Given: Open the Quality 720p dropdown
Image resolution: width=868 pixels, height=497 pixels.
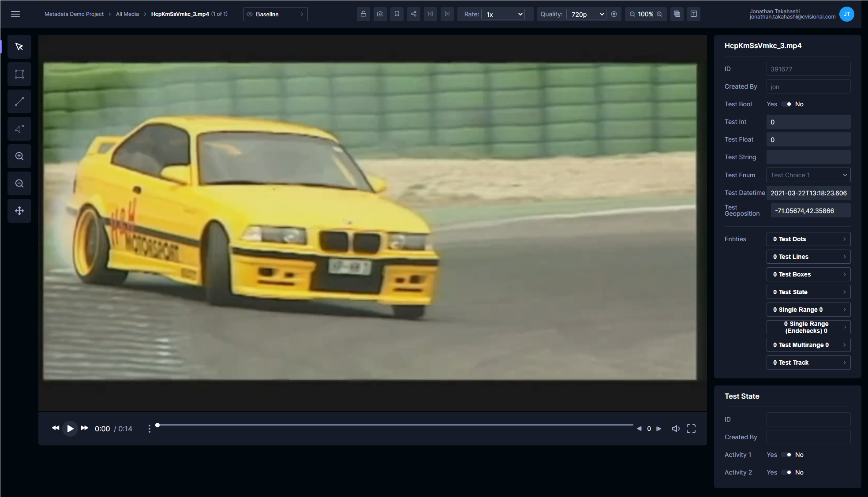Looking at the screenshot, I should [587, 14].
